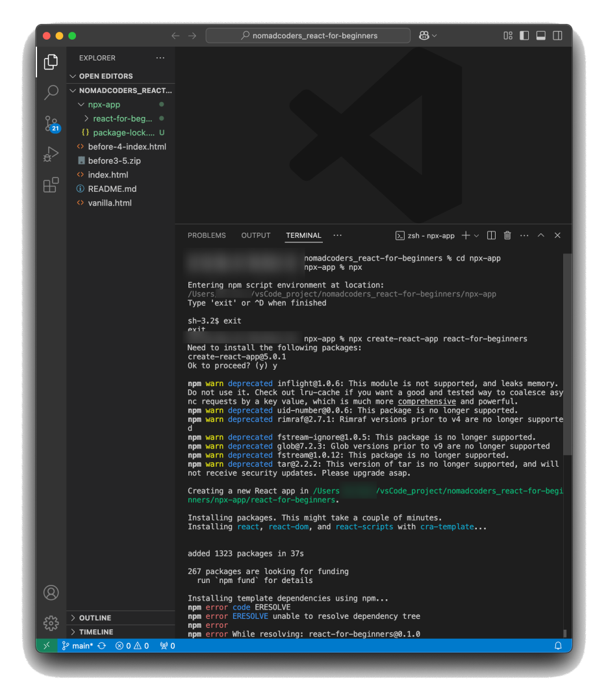Open before-4-index.html file
608x700 pixels.
[121, 147]
